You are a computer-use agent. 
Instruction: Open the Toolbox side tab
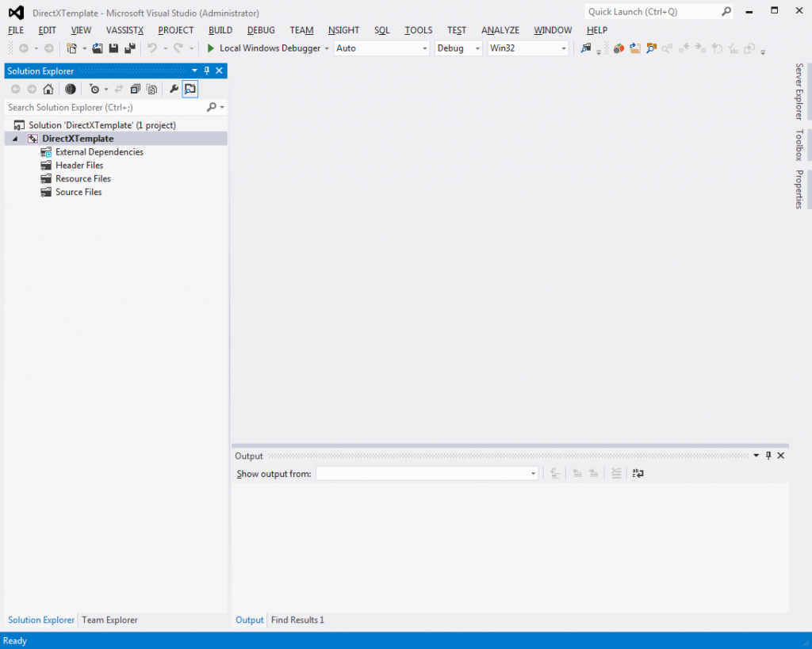pos(799,145)
